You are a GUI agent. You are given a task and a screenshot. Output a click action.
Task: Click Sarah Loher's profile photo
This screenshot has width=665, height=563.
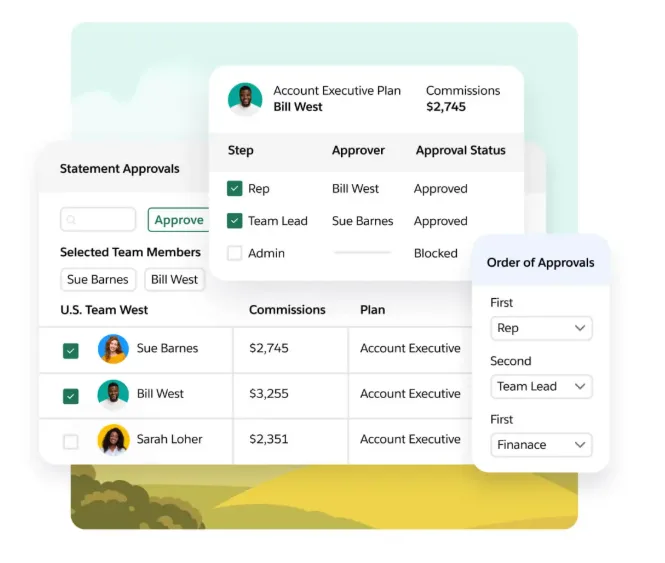(x=113, y=440)
